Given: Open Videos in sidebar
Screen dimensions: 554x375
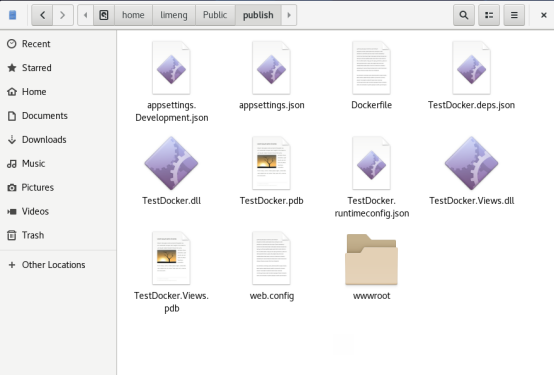Looking at the screenshot, I should tap(58, 211).
